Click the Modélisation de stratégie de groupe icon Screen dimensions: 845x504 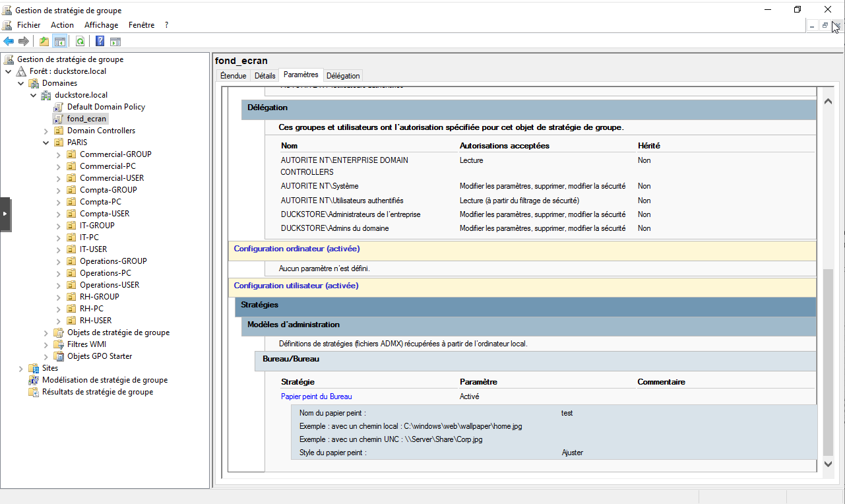(34, 380)
